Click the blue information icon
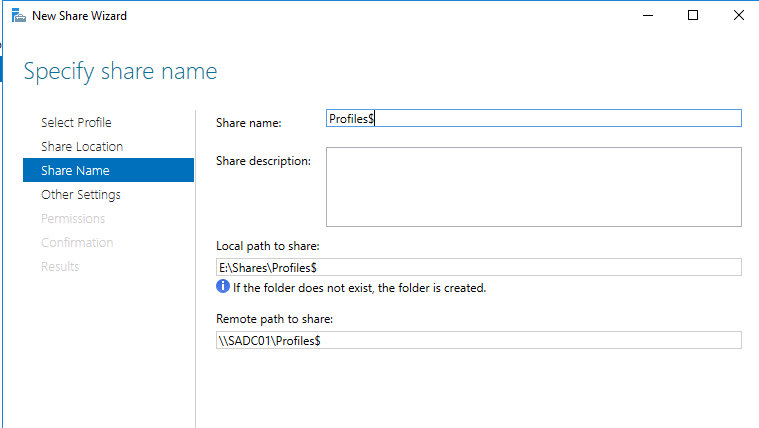759x428 pixels. [223, 287]
